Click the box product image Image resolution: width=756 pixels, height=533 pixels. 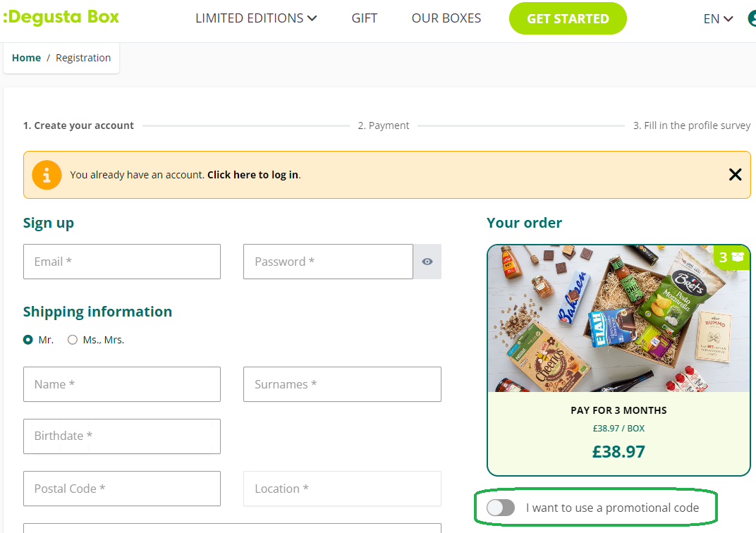coord(618,319)
